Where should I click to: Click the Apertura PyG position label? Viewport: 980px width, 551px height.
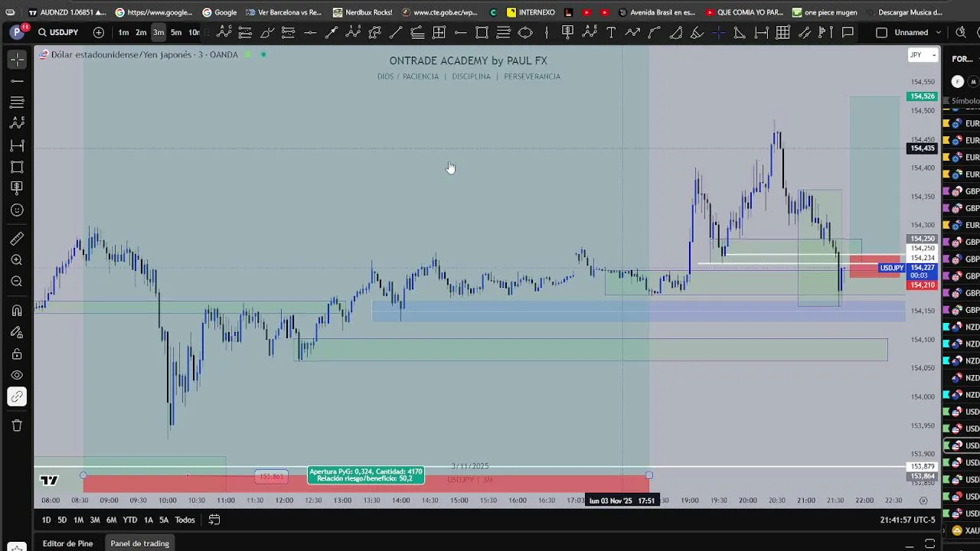tap(366, 475)
